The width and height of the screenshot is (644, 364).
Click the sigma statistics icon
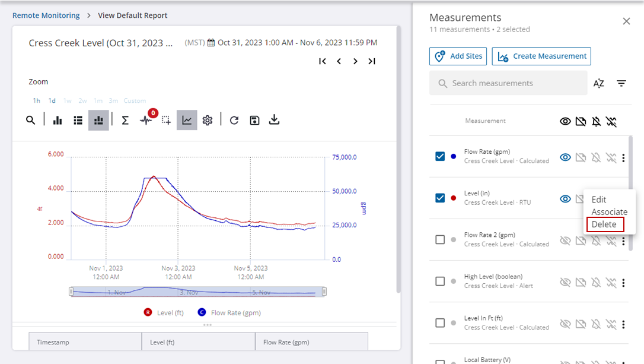click(125, 121)
